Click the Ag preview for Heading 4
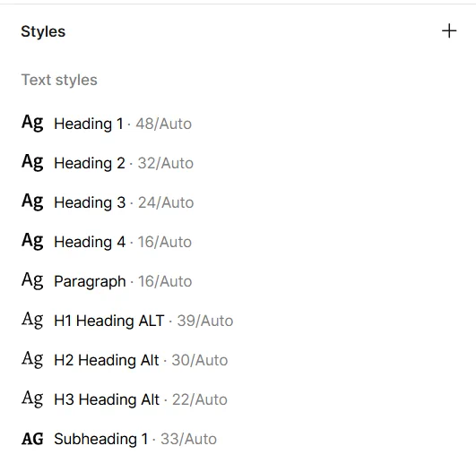The height and width of the screenshot is (463, 476). (x=32, y=242)
